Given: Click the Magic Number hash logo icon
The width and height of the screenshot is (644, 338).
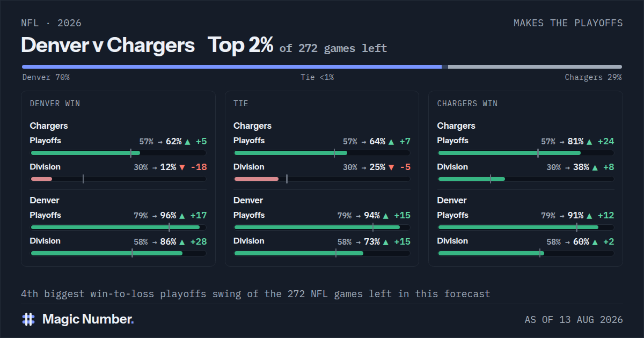Looking at the screenshot, I should click(28, 319).
